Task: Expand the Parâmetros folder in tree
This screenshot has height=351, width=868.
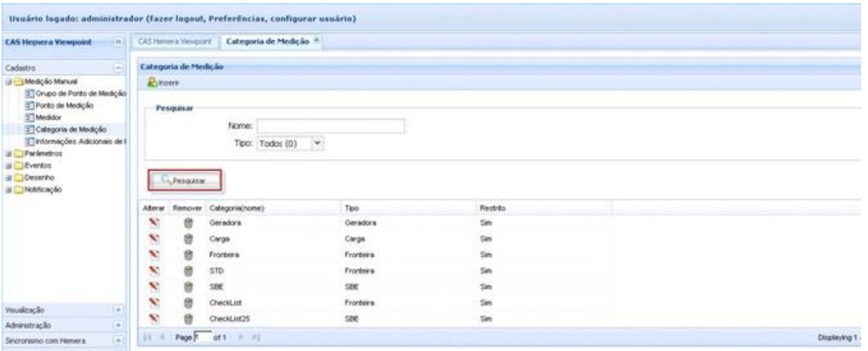Action: (x=6, y=152)
